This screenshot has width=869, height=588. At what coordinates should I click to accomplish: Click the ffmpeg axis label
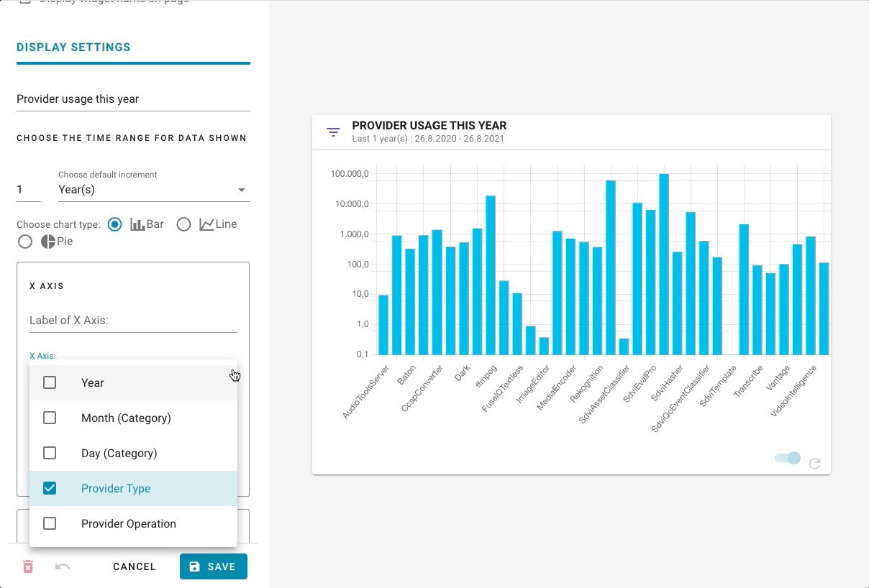(x=486, y=377)
